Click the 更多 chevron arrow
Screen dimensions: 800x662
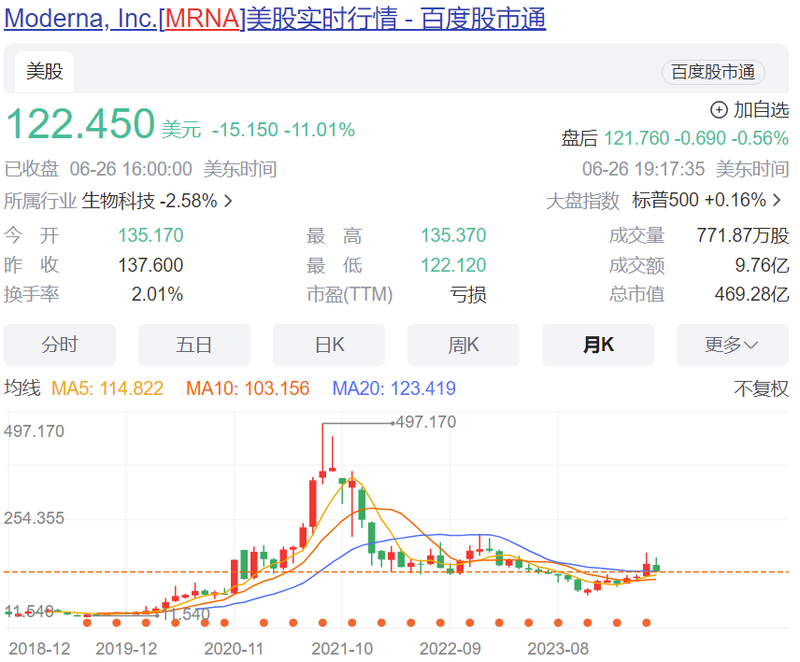click(x=749, y=344)
